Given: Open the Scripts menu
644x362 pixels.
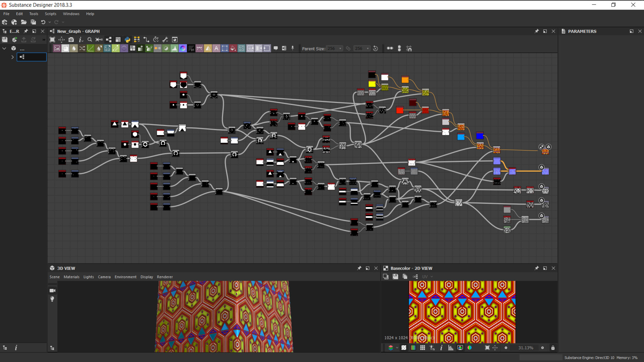Looking at the screenshot, I should click(50, 14).
